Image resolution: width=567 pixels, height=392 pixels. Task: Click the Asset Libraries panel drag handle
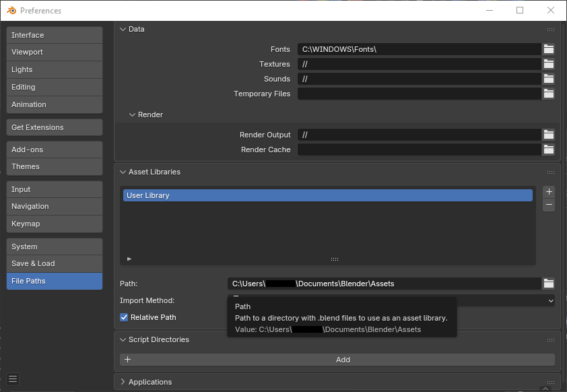[x=550, y=172]
